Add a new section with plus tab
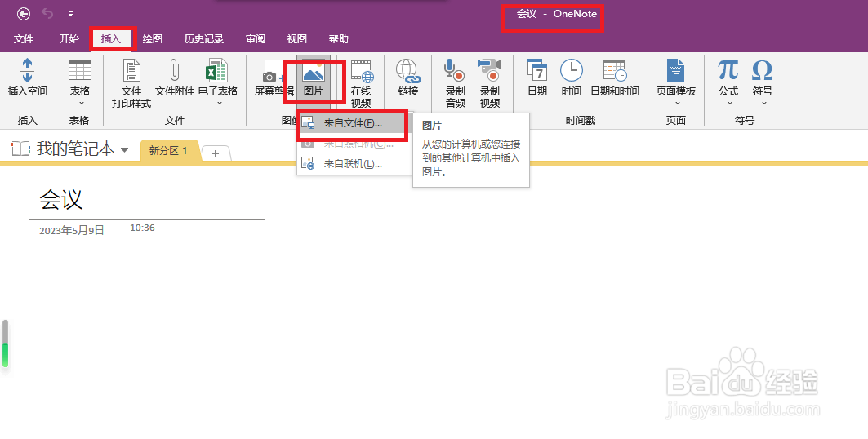This screenshot has width=868, height=439. [216, 153]
